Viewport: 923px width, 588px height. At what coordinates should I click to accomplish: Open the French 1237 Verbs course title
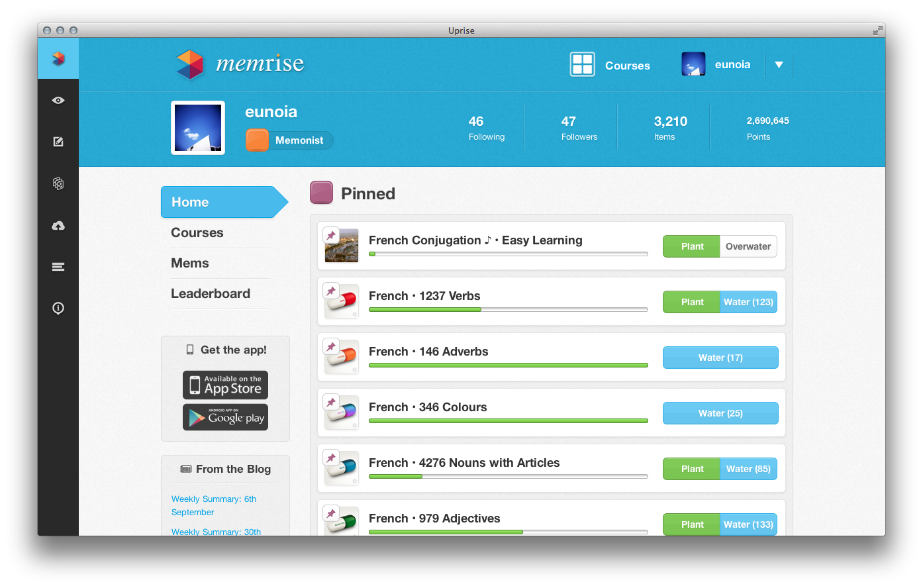pos(424,296)
